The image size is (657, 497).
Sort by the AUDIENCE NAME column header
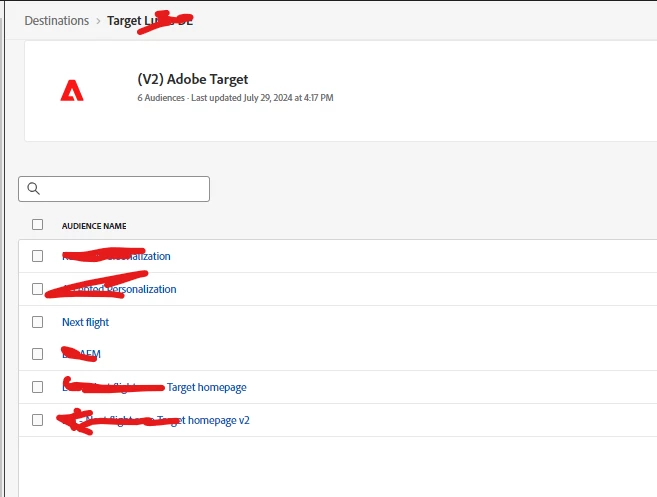(94, 226)
